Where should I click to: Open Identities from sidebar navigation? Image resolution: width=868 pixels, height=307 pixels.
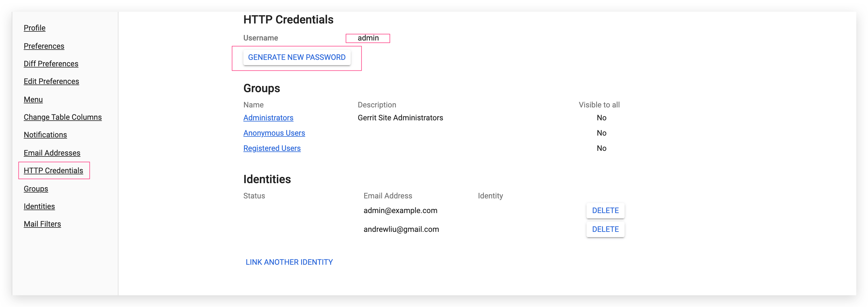coord(39,206)
